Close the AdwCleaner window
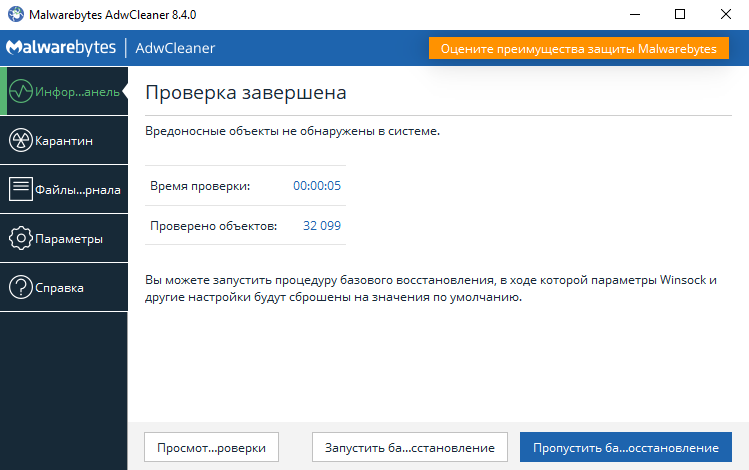Screen dimensions: 749x470 pyautogui.click(x=726, y=14)
